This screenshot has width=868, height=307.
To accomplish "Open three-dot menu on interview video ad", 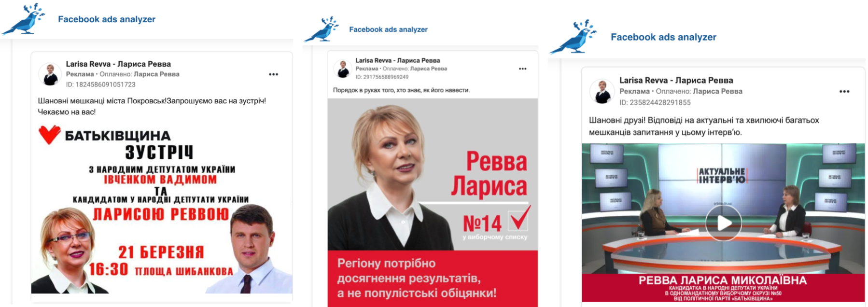I will [x=844, y=91].
